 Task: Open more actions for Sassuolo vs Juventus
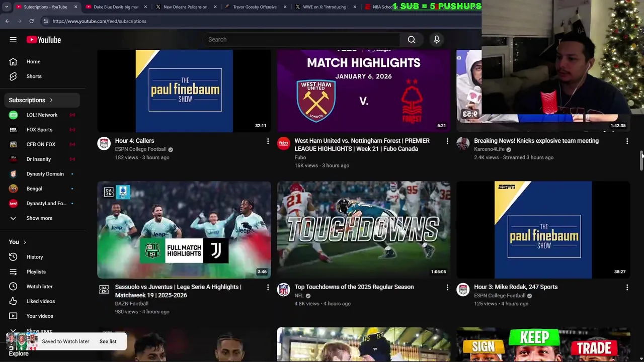pos(268,288)
